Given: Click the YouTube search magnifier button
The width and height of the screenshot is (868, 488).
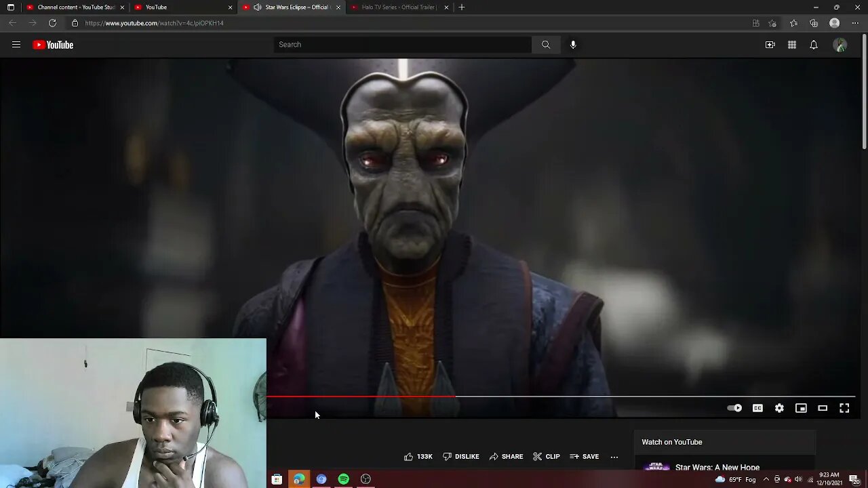Looking at the screenshot, I should click(x=546, y=45).
